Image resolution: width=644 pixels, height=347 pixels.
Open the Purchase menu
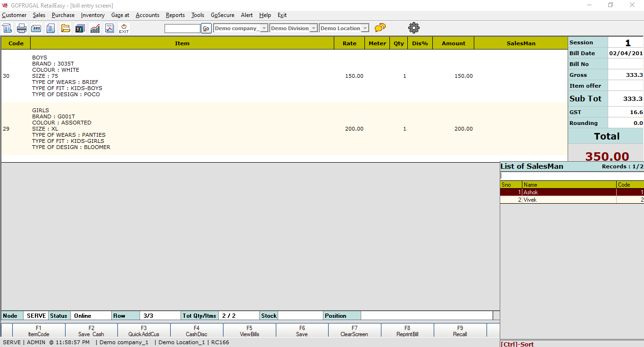tap(63, 15)
